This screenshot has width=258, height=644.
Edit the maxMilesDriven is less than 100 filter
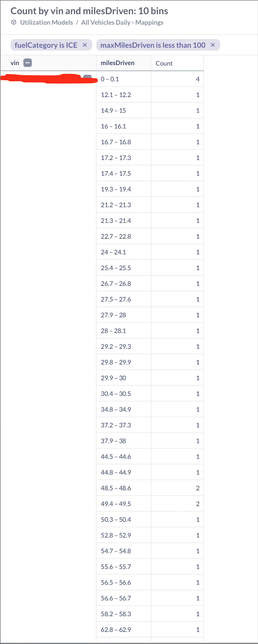coord(153,45)
